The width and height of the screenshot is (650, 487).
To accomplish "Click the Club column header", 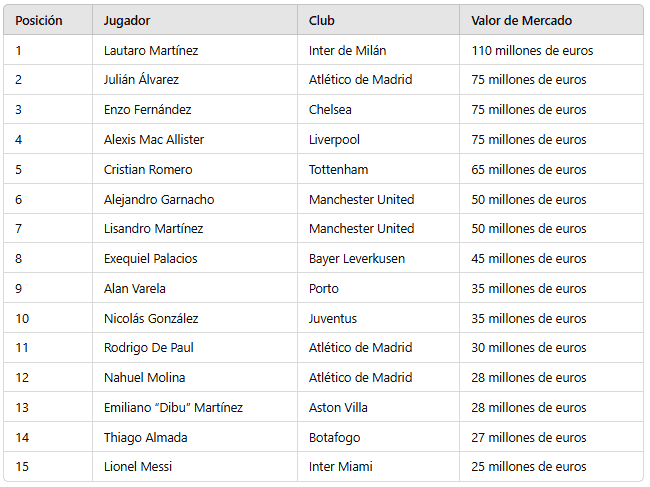I will coord(322,21).
